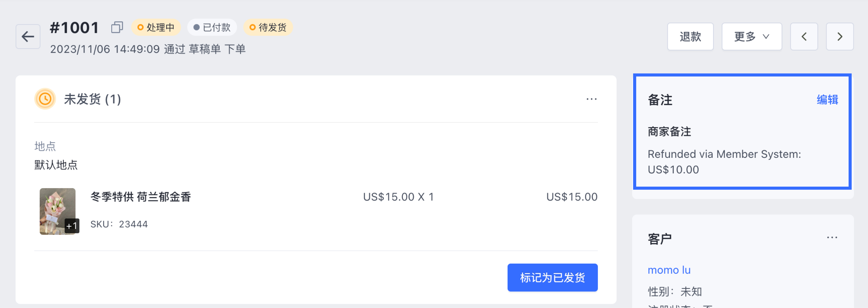868x308 pixels.
Task: Click the +1 image count badge
Action: click(x=72, y=226)
